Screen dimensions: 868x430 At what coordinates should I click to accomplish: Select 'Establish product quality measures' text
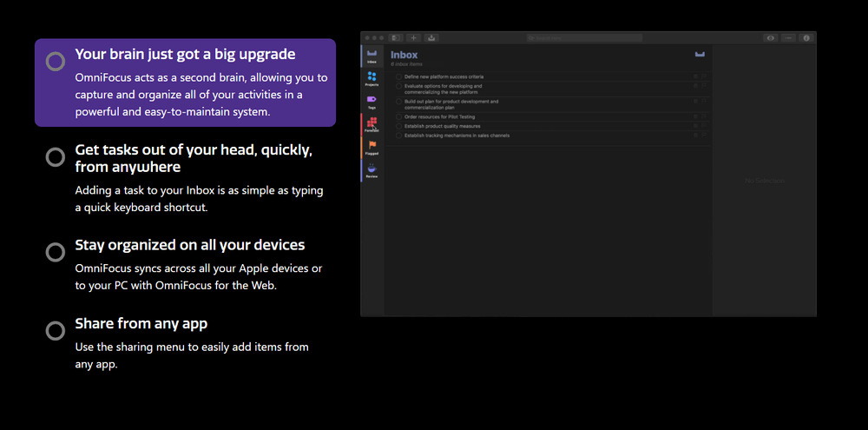(x=443, y=126)
